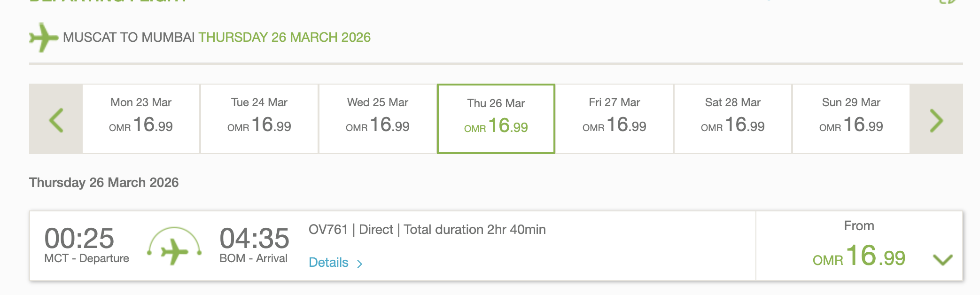Select the Tue 24 Mar date tab
Image resolution: width=980 pixels, height=295 pixels.
[x=259, y=118]
